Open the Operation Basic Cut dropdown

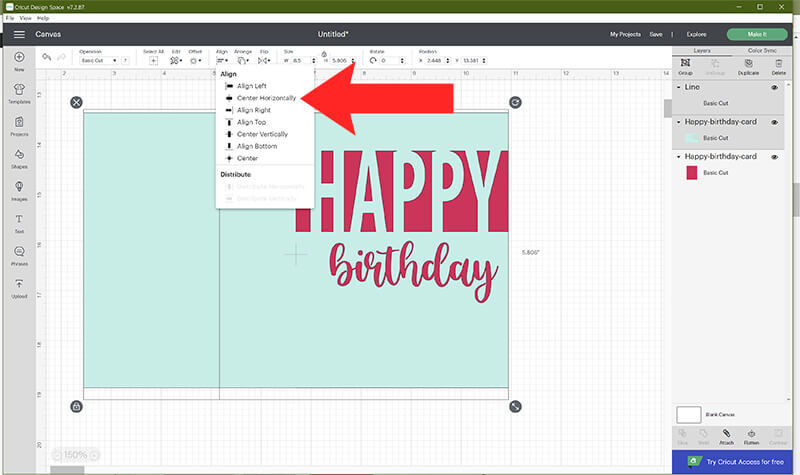[x=99, y=61]
